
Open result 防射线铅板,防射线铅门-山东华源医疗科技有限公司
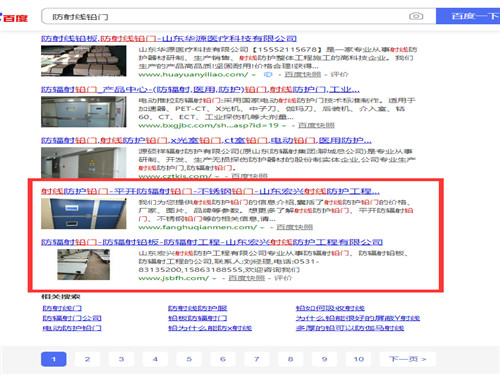pyautogui.click(x=169, y=38)
